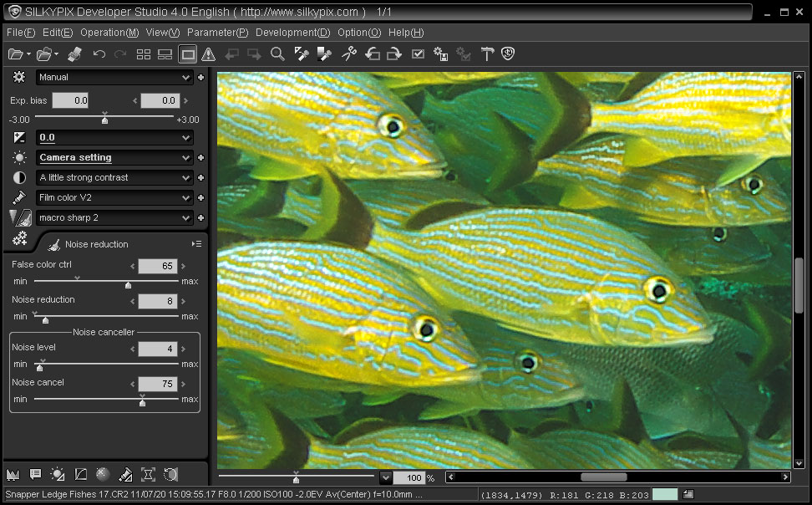Click the undo arrow in toolbar

pos(99,54)
